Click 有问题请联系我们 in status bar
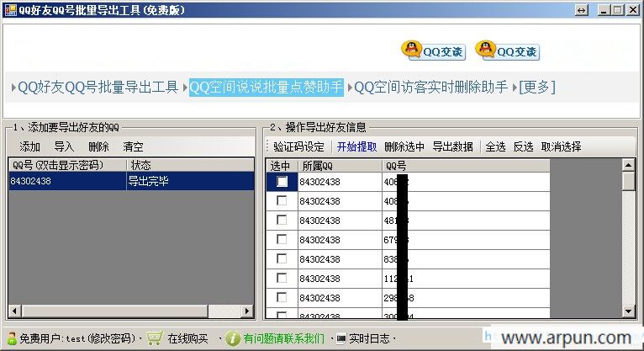Image resolution: width=644 pixels, height=351 pixels. click(283, 338)
